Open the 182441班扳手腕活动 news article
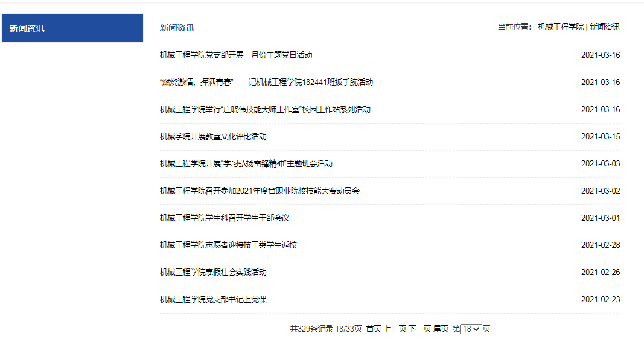This screenshot has width=644, height=351. click(266, 82)
